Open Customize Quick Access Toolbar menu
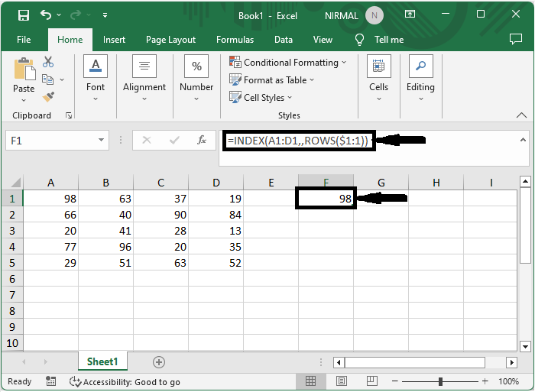 coord(105,15)
